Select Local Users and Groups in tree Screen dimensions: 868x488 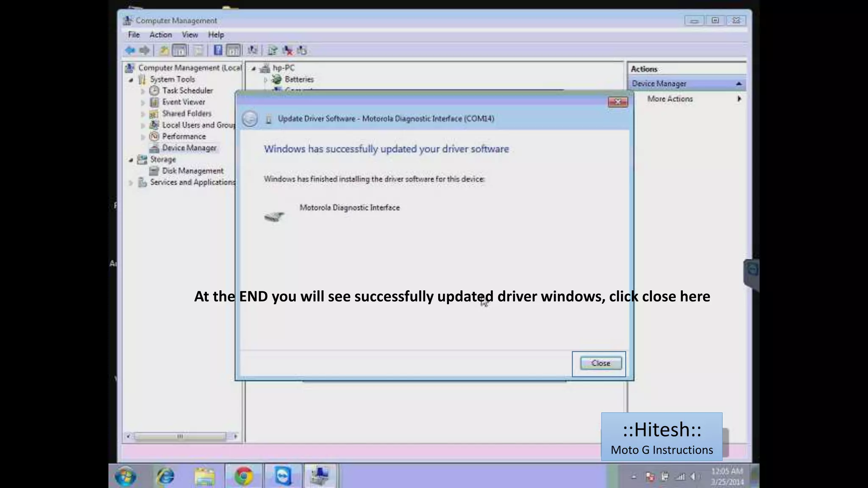click(x=198, y=125)
